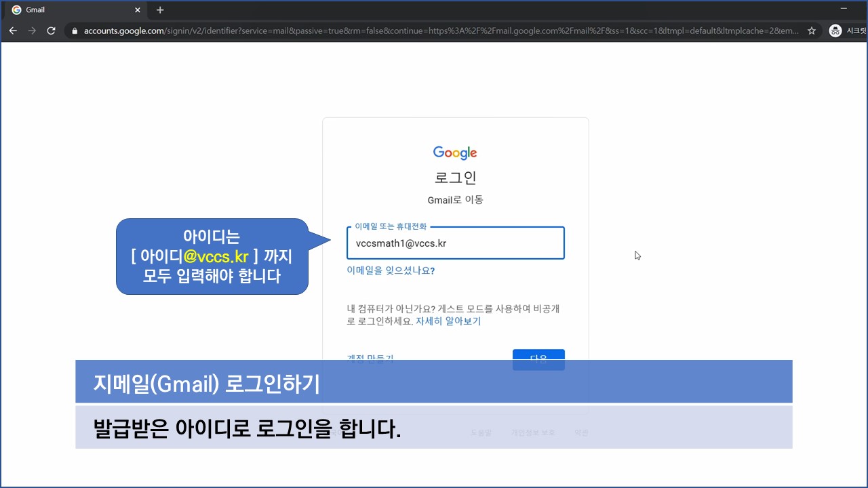The height and width of the screenshot is (488, 868).
Task: Click the Google logo
Action: [x=455, y=153]
